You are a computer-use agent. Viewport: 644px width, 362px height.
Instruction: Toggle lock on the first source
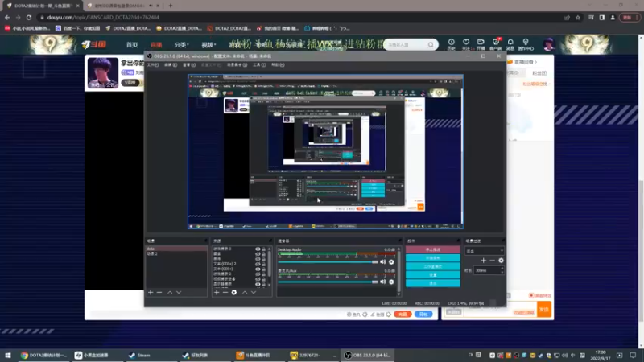[264, 249]
